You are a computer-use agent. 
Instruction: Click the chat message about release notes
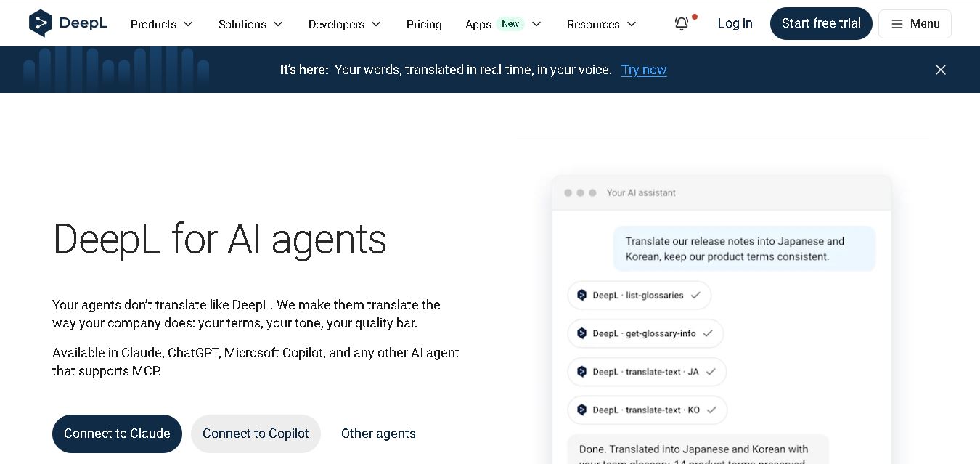[744, 248]
